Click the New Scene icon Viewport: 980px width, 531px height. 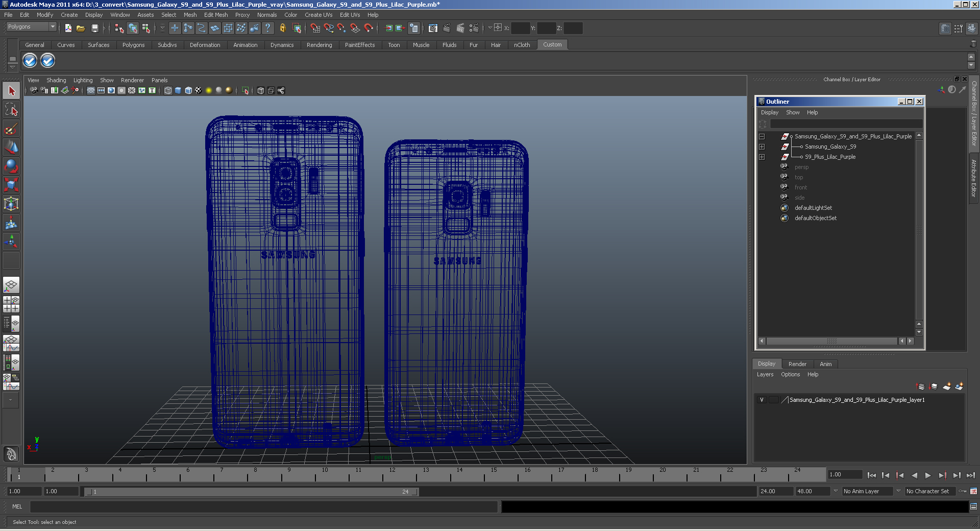(68, 28)
